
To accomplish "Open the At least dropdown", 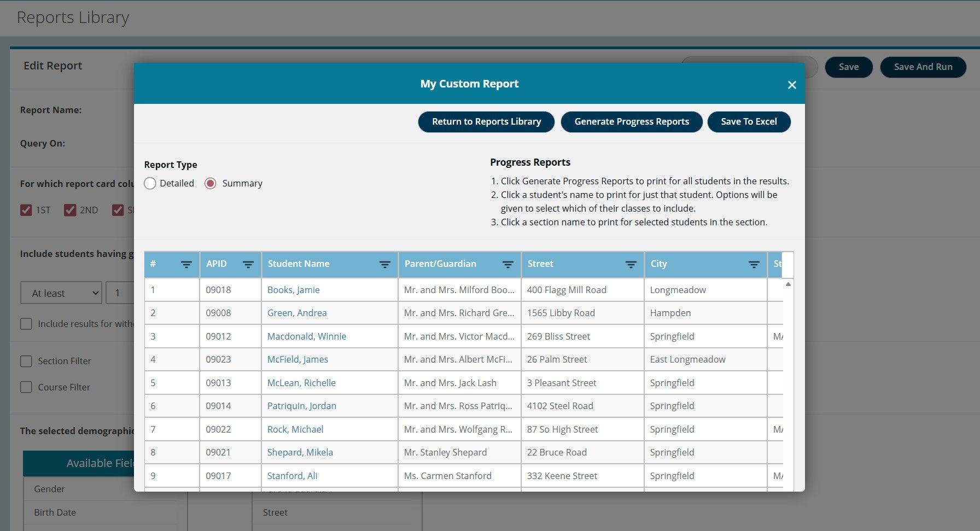I will [61, 293].
